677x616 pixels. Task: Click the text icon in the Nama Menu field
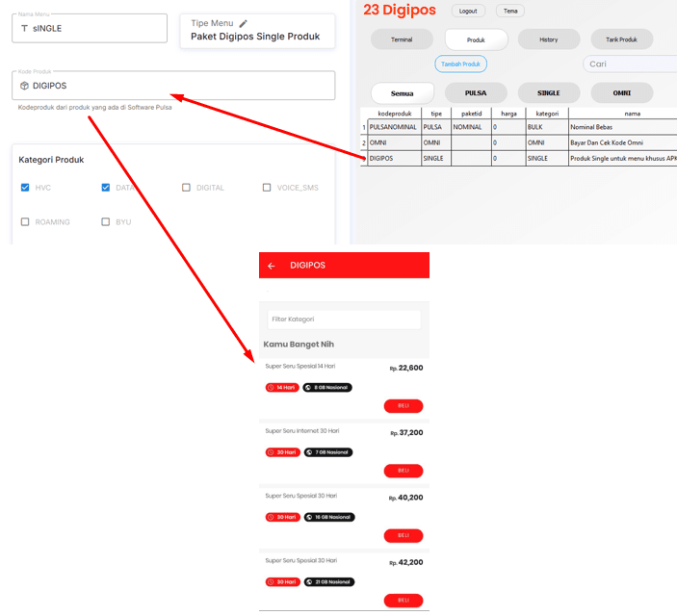click(24, 29)
